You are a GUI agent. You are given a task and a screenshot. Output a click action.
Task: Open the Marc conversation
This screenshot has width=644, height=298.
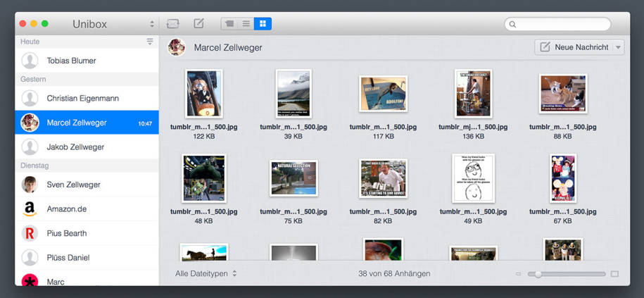pos(87,278)
